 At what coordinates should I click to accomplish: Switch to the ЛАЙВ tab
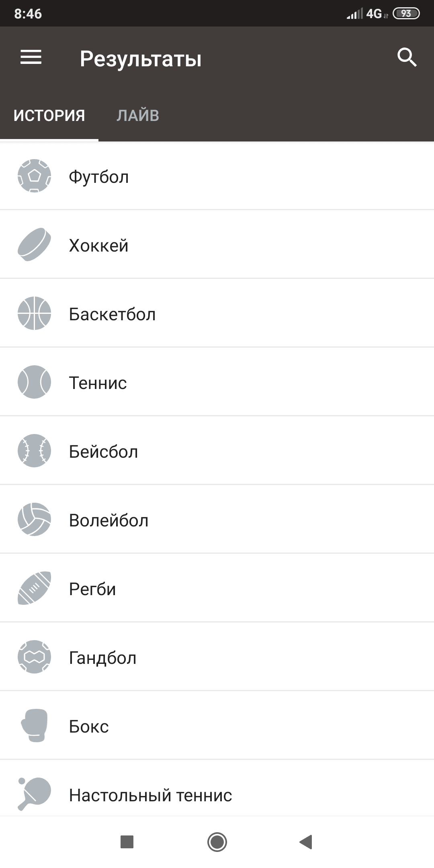[x=138, y=116]
